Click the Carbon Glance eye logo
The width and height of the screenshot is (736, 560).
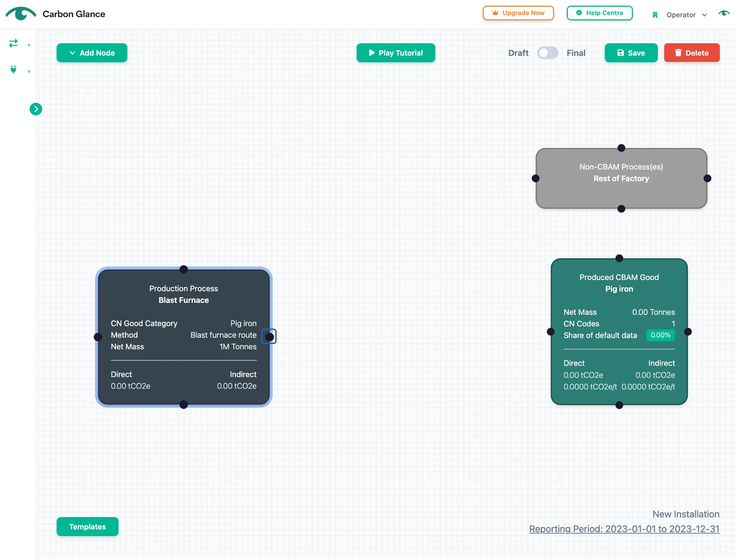(x=21, y=14)
